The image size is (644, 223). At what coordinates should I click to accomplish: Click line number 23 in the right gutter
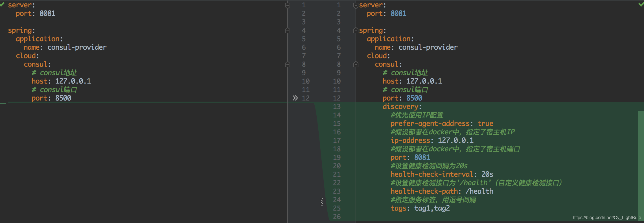(x=337, y=191)
